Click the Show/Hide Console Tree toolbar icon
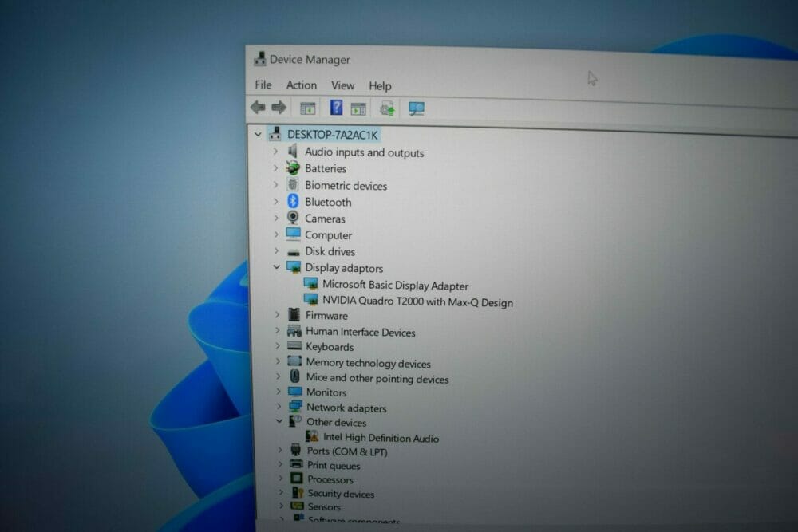 point(307,108)
